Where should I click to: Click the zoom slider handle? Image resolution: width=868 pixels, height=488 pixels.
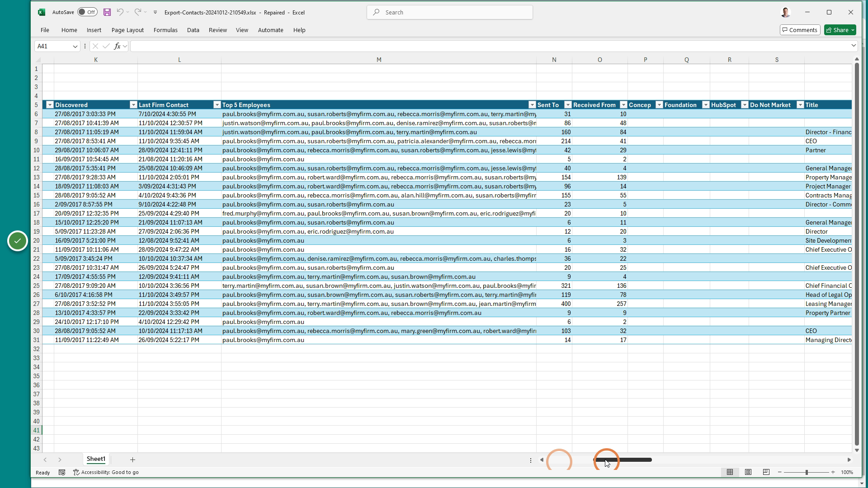pyautogui.click(x=807, y=472)
